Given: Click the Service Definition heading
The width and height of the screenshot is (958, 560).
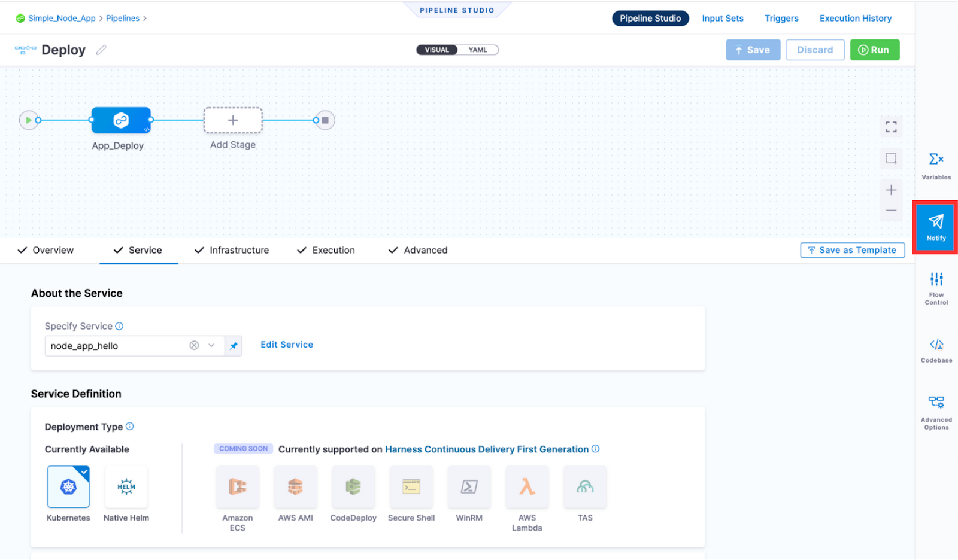Looking at the screenshot, I should tap(76, 394).
